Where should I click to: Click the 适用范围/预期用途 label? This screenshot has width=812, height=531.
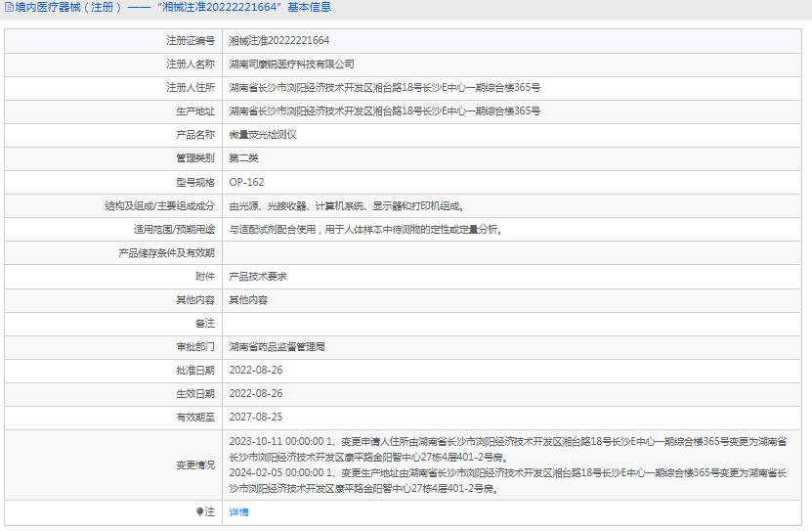tap(174, 230)
